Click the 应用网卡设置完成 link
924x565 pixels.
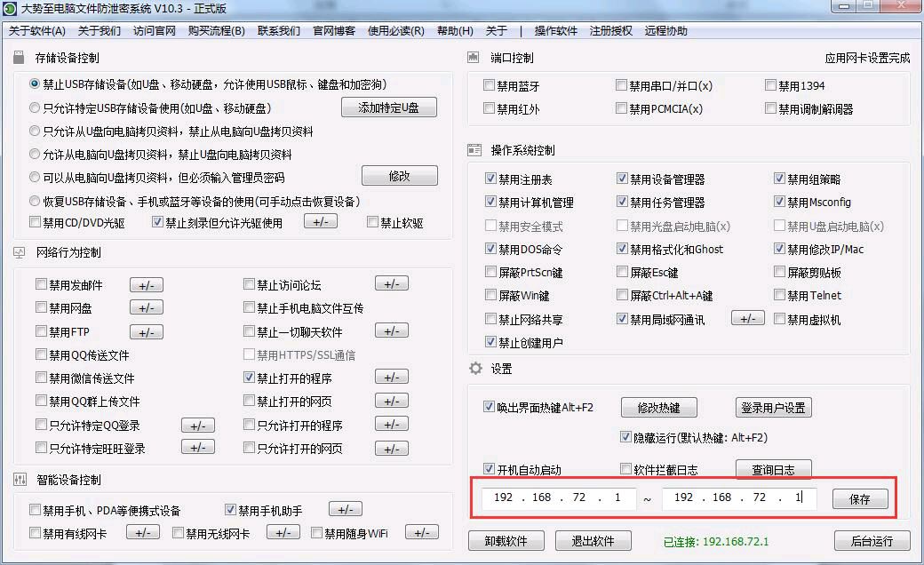pyautogui.click(x=865, y=55)
